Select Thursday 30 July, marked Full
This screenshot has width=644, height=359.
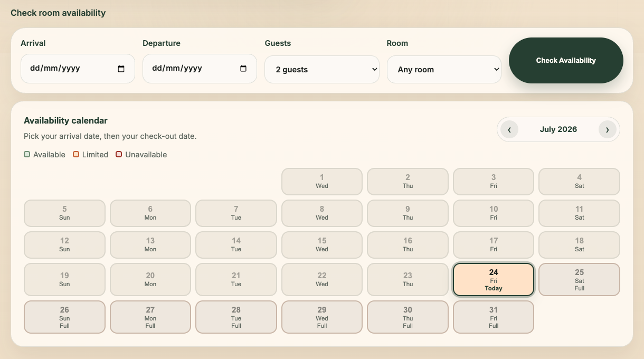[408, 317]
